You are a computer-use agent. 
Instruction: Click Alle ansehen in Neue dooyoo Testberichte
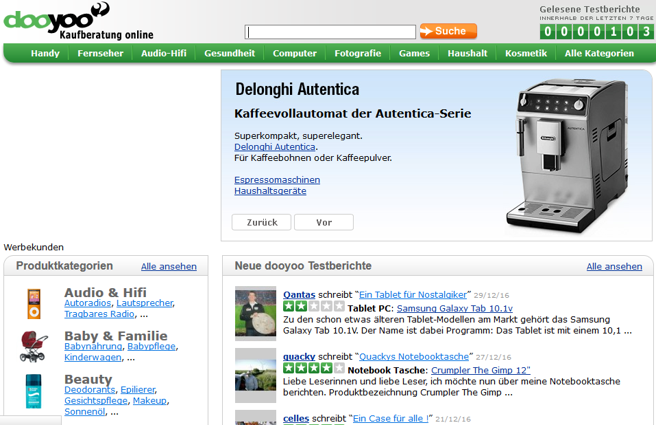tap(614, 266)
